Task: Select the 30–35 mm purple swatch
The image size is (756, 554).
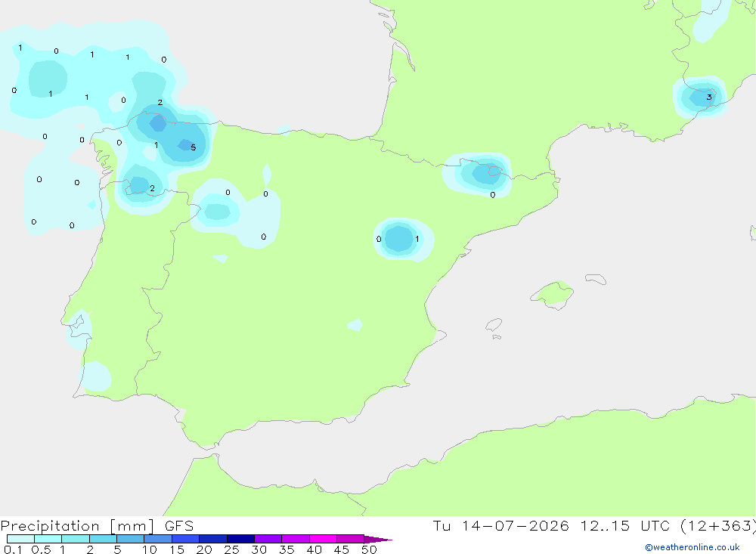Action: 268,539
